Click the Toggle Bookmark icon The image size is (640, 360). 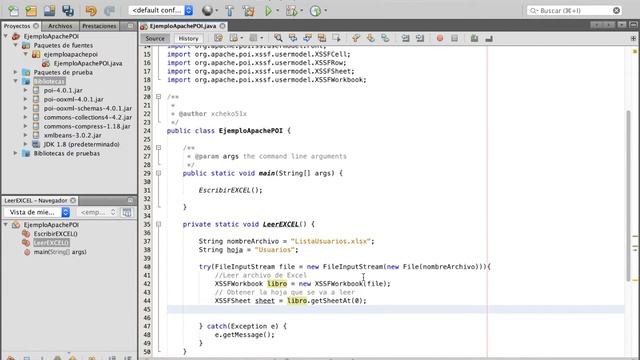coord(385,38)
